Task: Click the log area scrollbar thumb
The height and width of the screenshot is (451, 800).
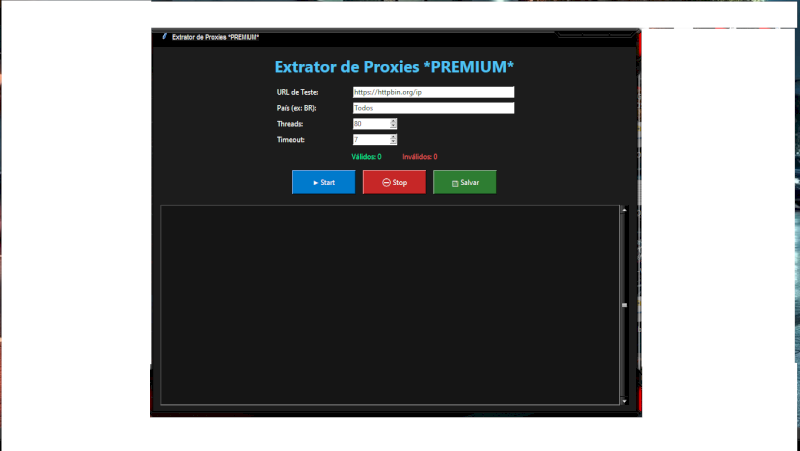Action: (x=624, y=305)
